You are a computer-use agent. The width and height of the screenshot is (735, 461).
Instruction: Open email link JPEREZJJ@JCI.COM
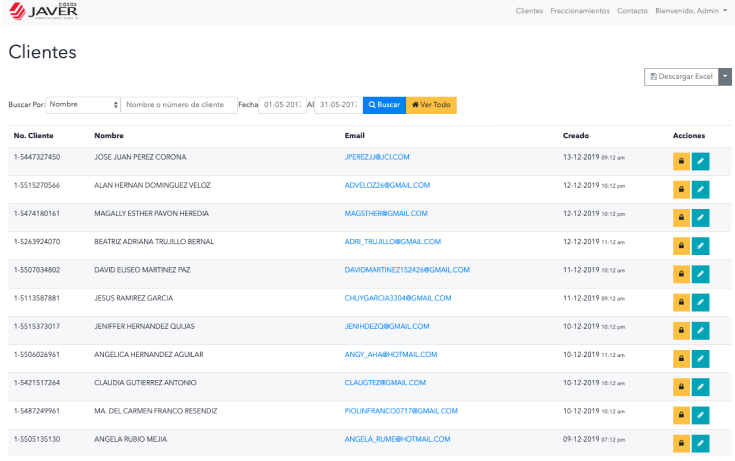pyautogui.click(x=377, y=157)
